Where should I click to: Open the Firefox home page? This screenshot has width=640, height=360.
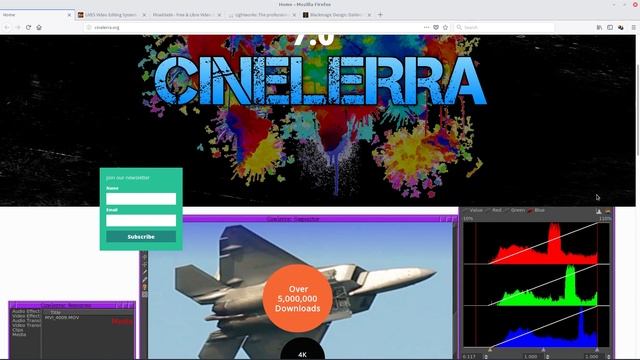pyautogui.click(x=39, y=27)
